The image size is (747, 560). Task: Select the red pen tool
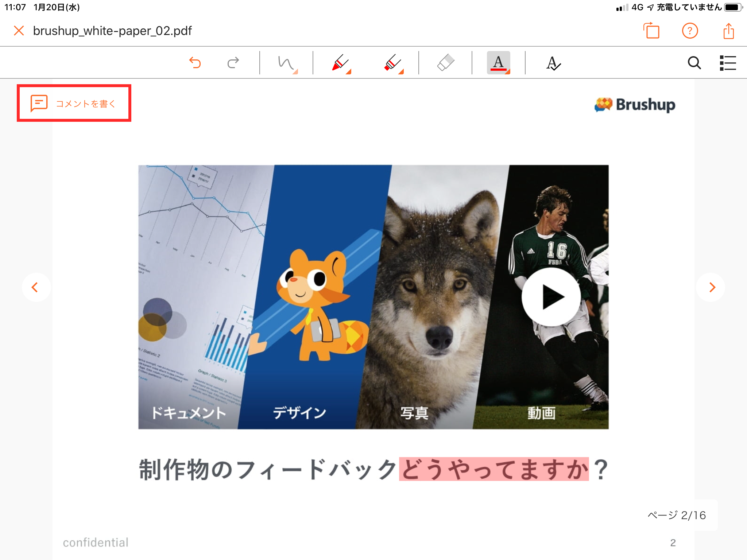(x=340, y=63)
